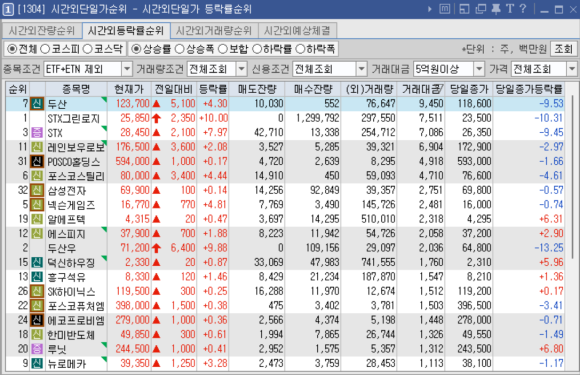Viewport: 580px width, 375px height.
Task: Switch to the 시간외잔량순위 tab
Action: pos(42,30)
